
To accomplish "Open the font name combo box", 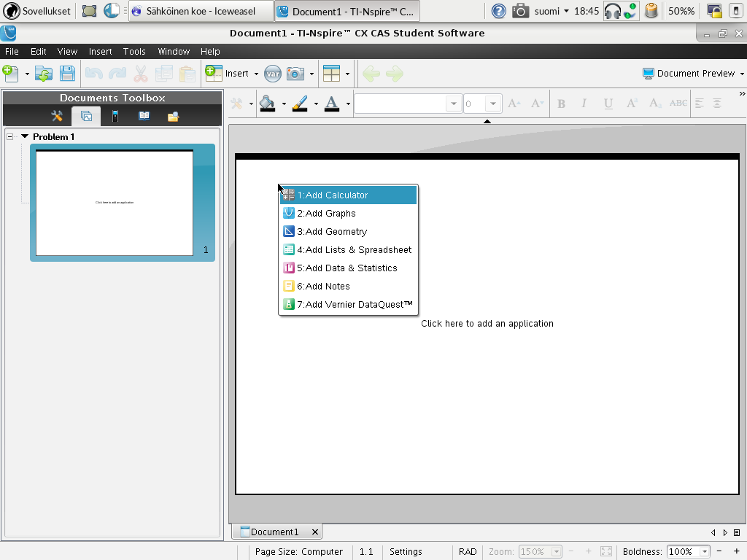I will click(x=408, y=104).
